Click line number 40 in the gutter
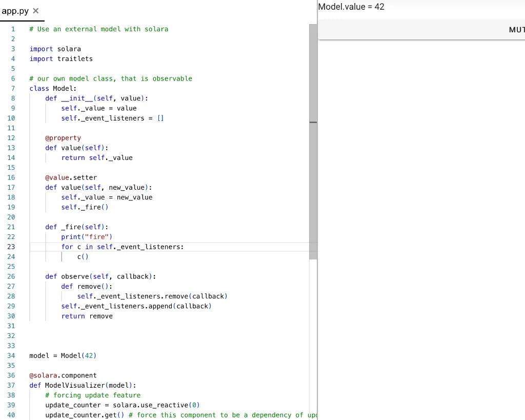 [11, 415]
